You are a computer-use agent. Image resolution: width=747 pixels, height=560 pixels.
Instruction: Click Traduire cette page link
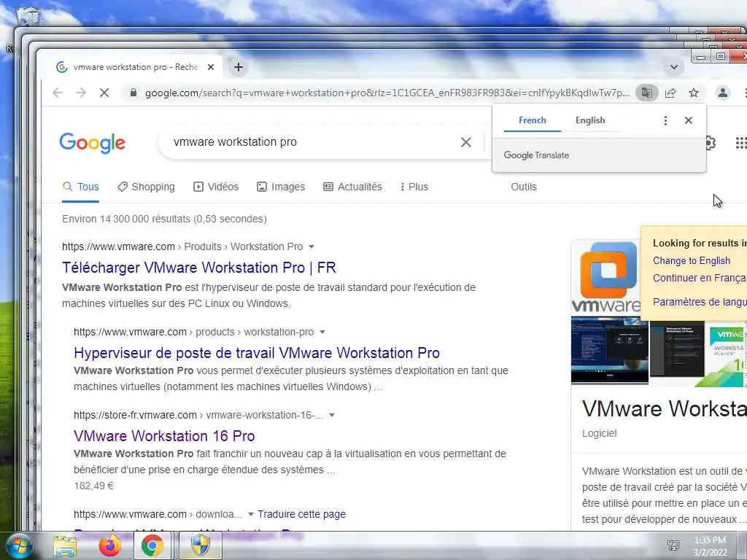[x=301, y=514]
